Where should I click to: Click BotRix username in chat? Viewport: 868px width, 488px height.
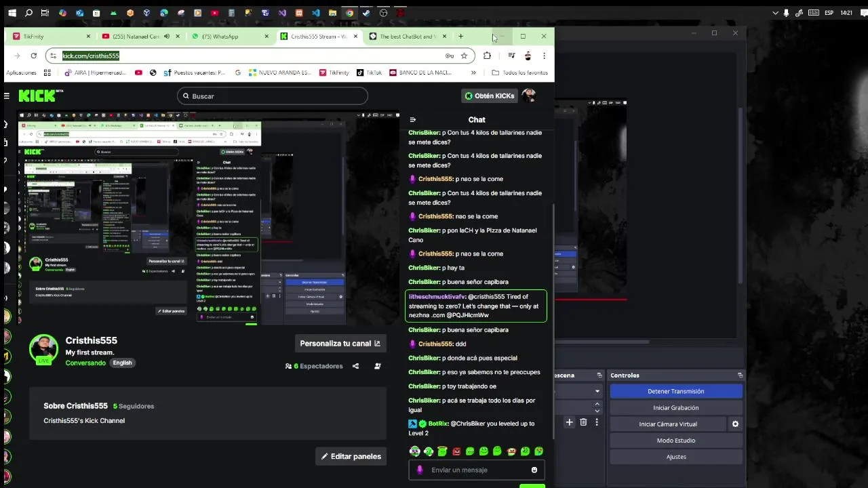(x=438, y=424)
